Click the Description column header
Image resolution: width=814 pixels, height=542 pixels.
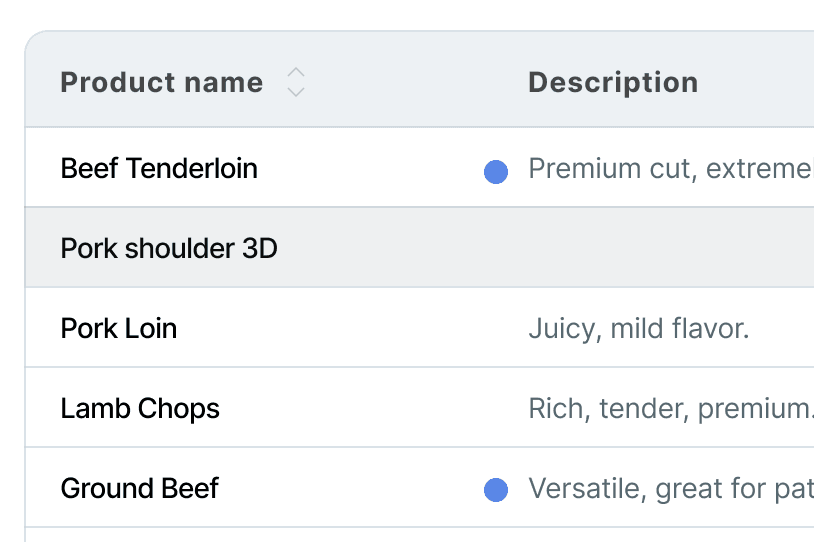coord(613,83)
